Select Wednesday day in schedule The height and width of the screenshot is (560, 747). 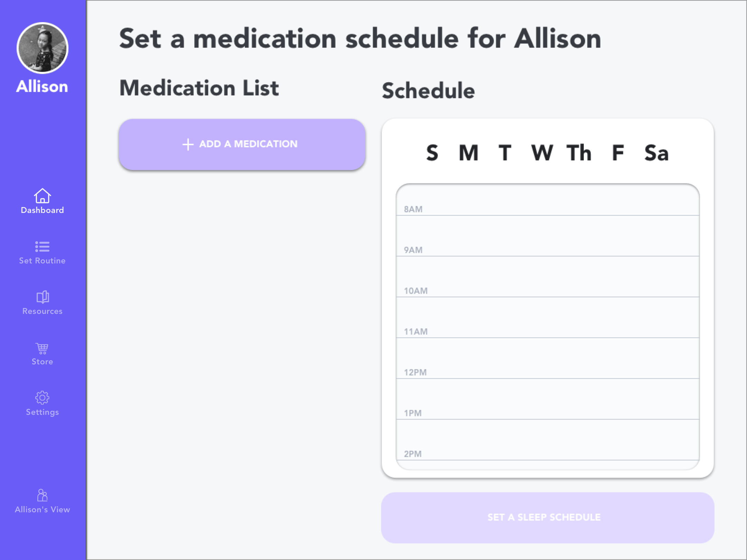coord(542,153)
